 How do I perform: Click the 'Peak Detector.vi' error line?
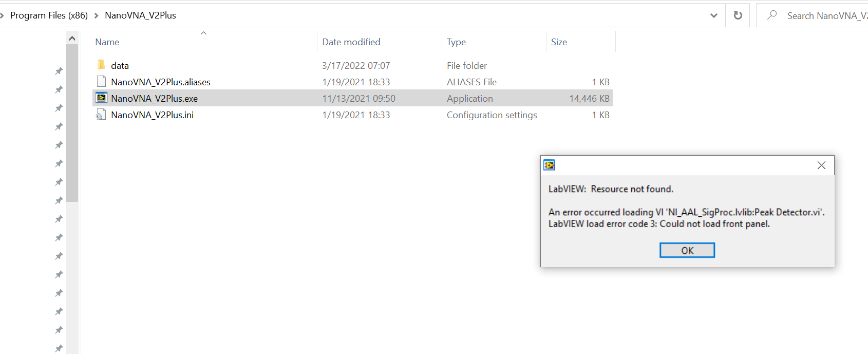(687, 212)
